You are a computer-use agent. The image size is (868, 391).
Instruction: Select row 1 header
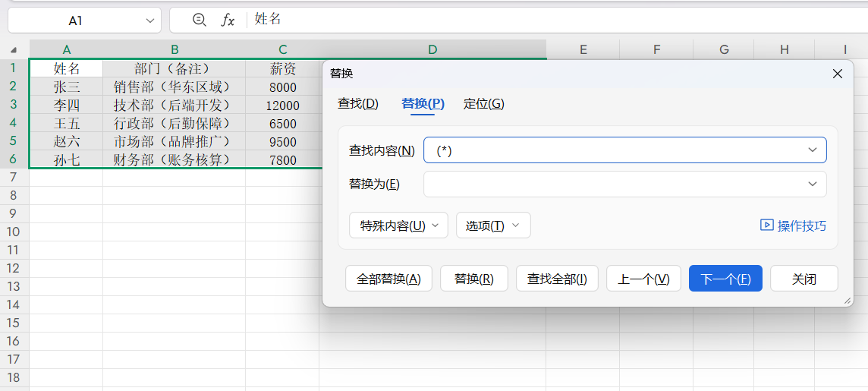(14, 68)
